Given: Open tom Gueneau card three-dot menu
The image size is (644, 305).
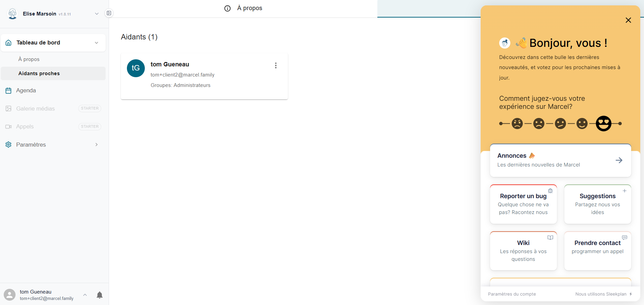Looking at the screenshot, I should tap(276, 65).
